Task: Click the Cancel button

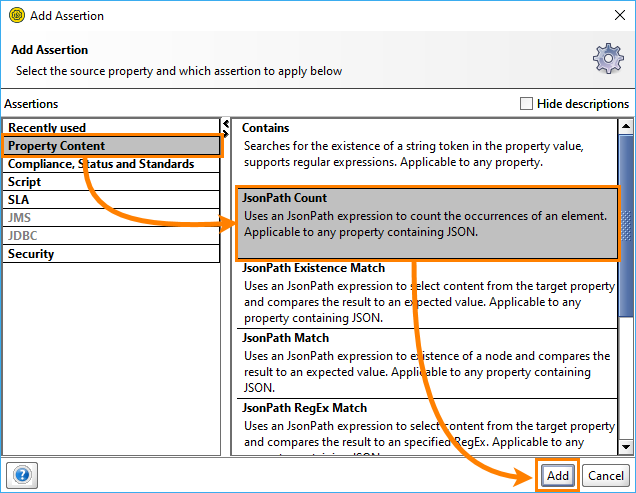Action: [x=606, y=475]
